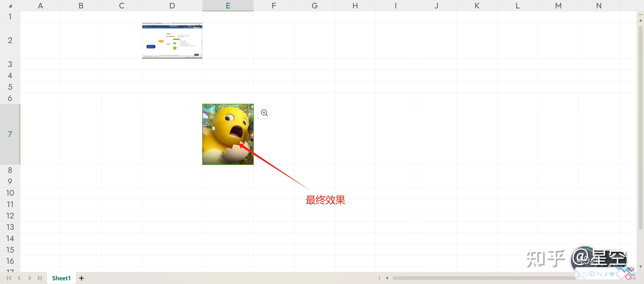Select the column N header
Screen dimensions: 644x284
(x=599, y=5)
